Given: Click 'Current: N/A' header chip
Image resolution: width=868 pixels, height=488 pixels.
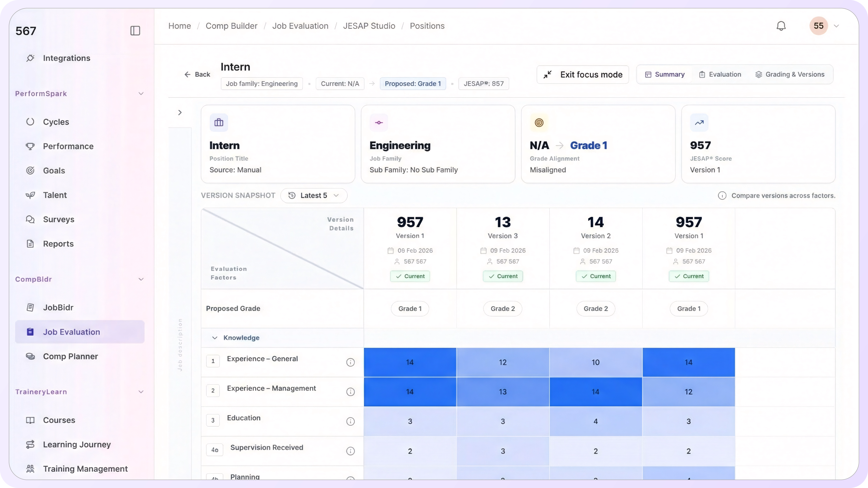Looking at the screenshot, I should tap(340, 84).
